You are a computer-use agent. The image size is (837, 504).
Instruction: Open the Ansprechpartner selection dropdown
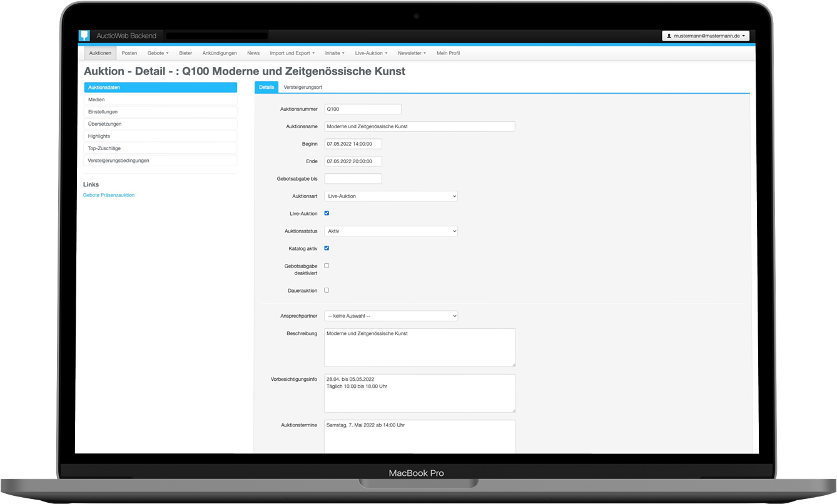(x=391, y=316)
